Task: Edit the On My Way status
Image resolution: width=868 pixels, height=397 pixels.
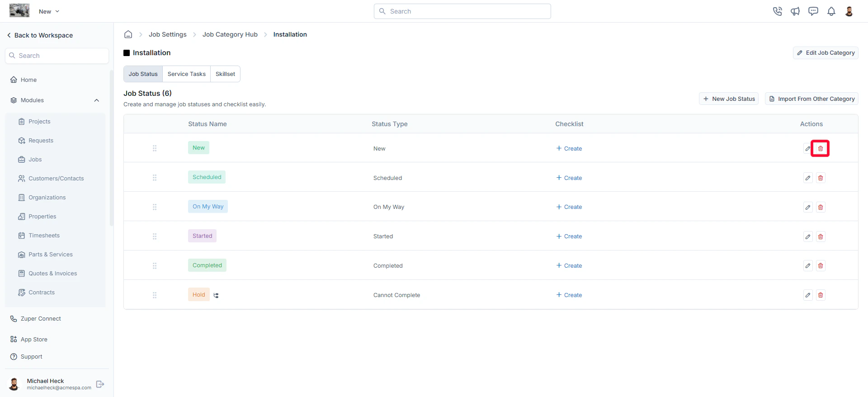Action: tap(808, 207)
